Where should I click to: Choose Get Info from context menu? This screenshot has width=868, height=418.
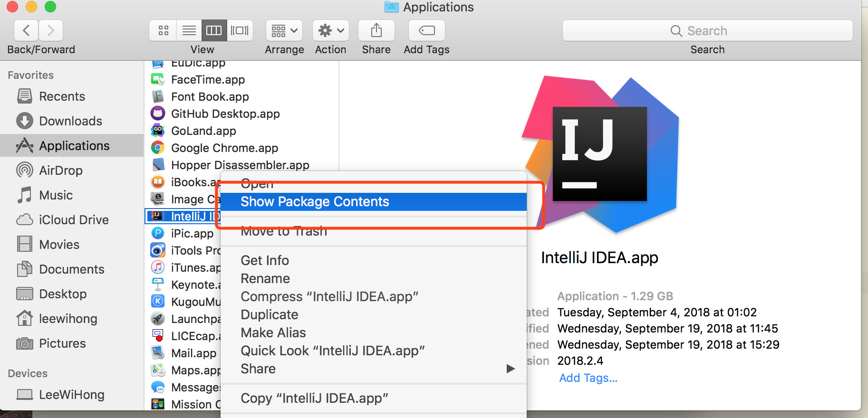tap(374, 260)
